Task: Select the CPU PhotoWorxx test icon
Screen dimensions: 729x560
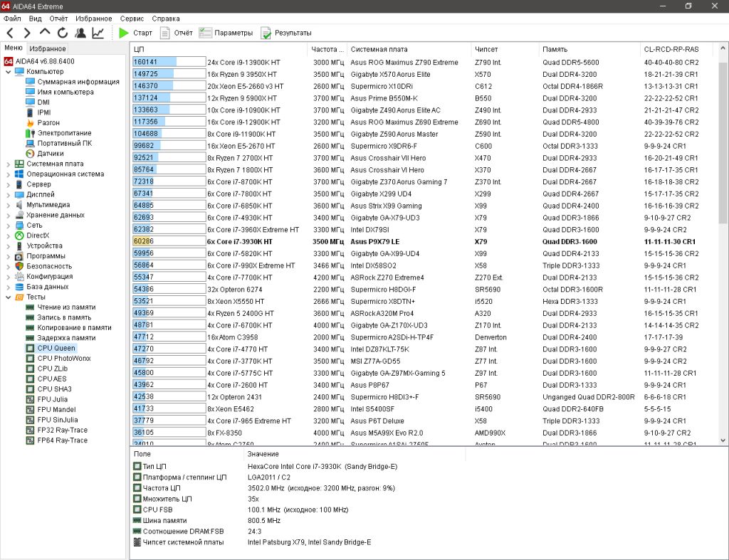Action: (30, 359)
